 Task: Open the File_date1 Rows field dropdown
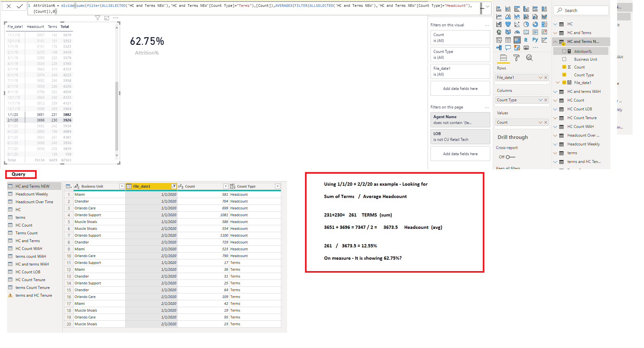540,78
